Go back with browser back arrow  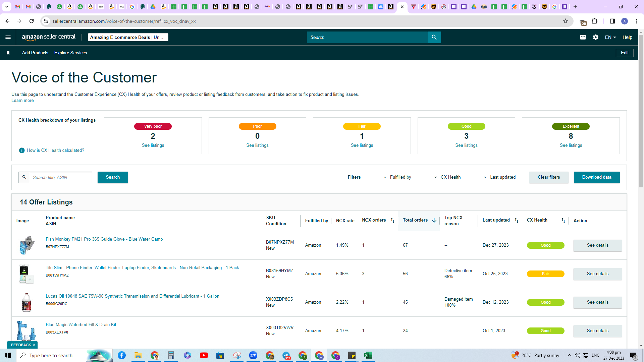click(x=7, y=21)
